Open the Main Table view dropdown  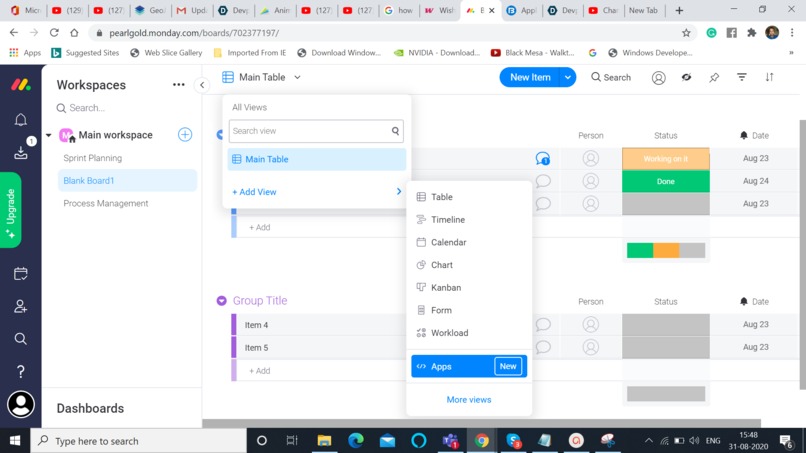tap(262, 77)
